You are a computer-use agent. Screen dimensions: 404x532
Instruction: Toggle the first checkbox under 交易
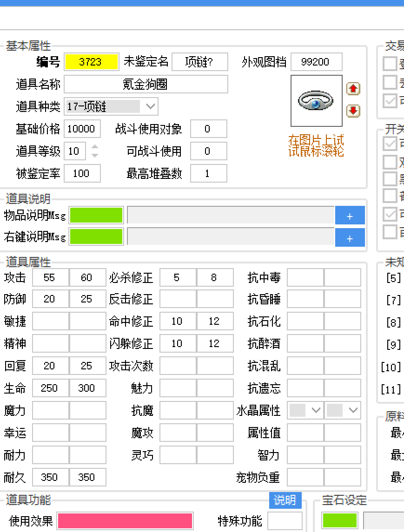tap(390, 64)
